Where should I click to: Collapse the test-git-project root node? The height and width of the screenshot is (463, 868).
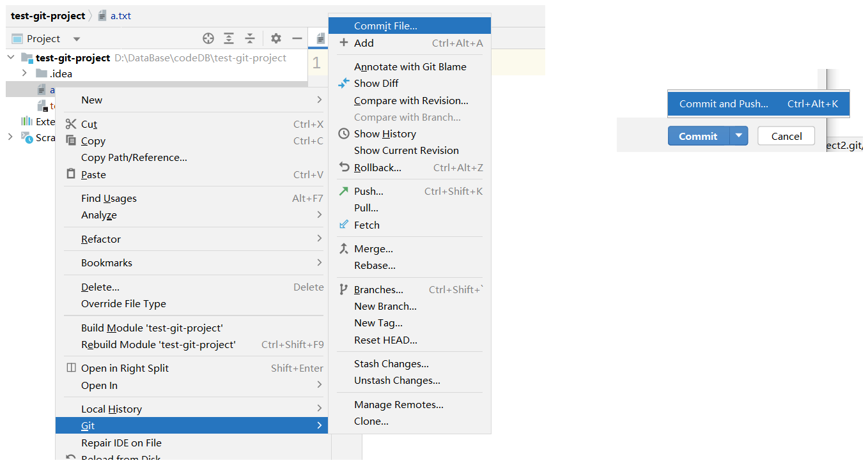[x=11, y=57]
